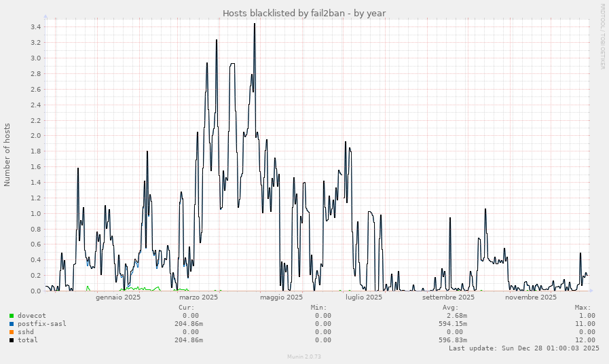The height and width of the screenshot is (364, 609).
Task: Click the green dovecot legend swatch
Action: (12, 316)
